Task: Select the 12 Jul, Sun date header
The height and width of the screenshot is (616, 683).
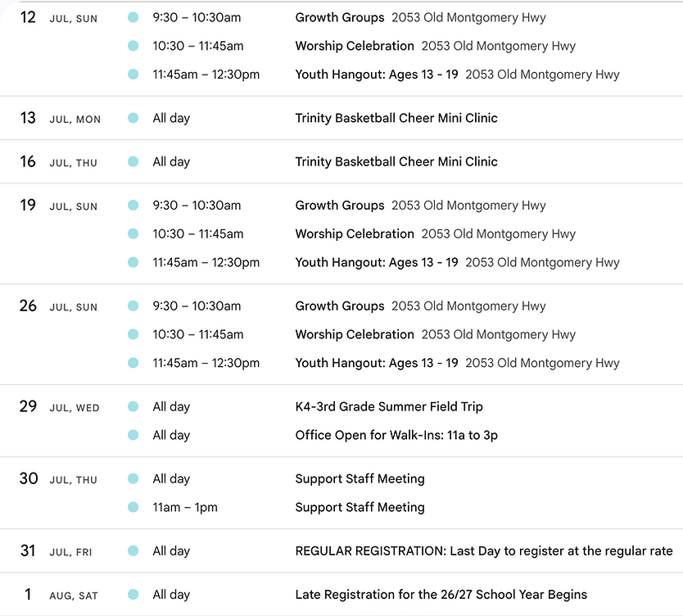Action: (59, 17)
